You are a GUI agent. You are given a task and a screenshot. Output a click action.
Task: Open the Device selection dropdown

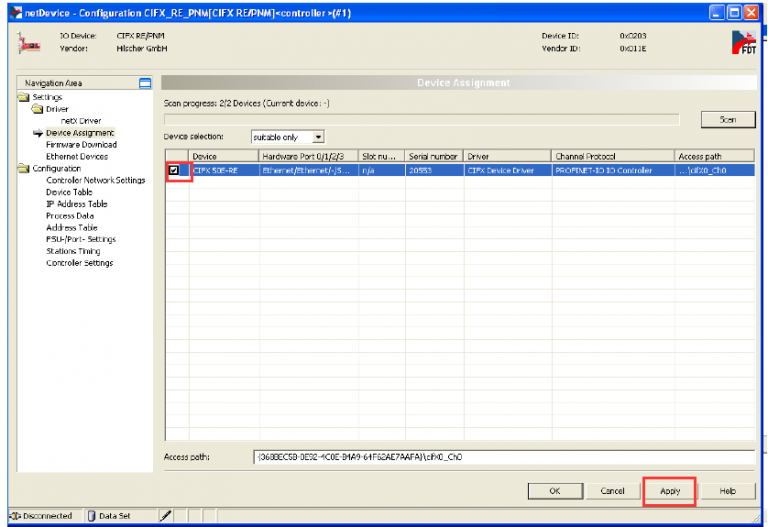tap(318, 137)
